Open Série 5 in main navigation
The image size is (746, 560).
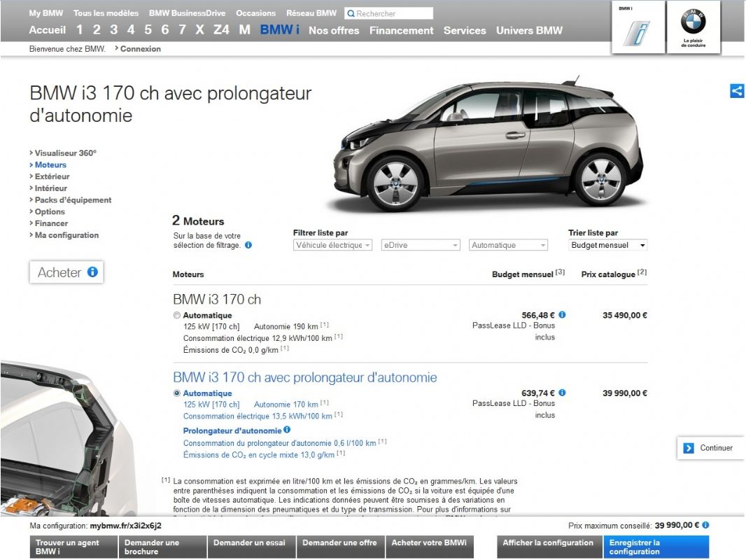[148, 30]
